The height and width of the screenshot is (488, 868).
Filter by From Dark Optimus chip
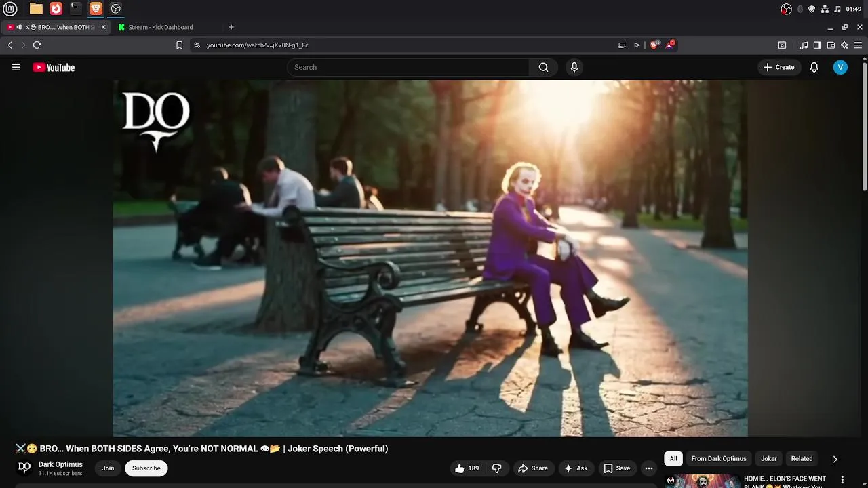[x=719, y=459]
